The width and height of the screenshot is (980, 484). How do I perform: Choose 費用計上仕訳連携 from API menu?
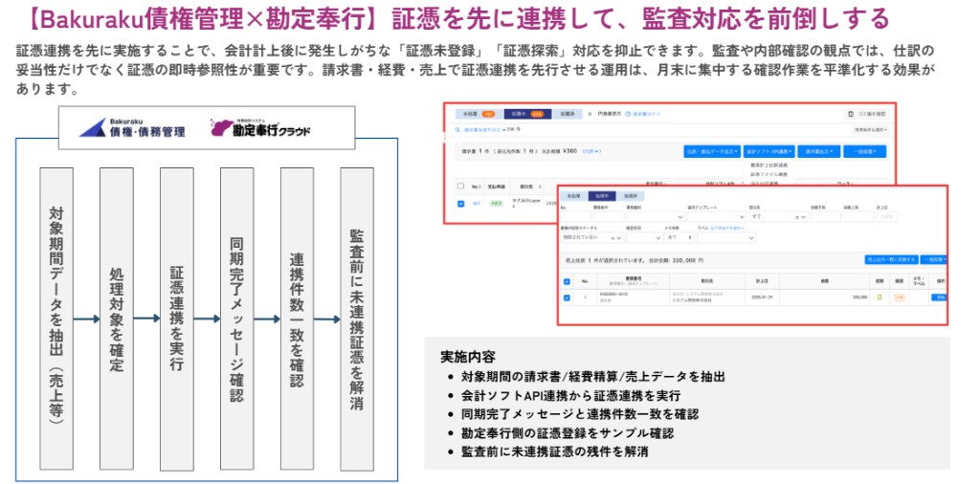coord(768,165)
